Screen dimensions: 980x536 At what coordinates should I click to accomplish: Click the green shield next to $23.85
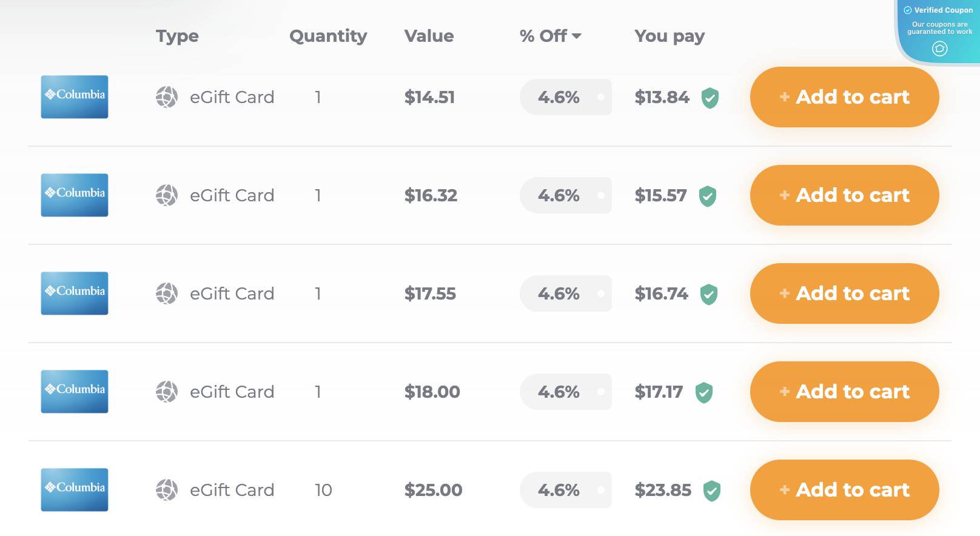[711, 490]
